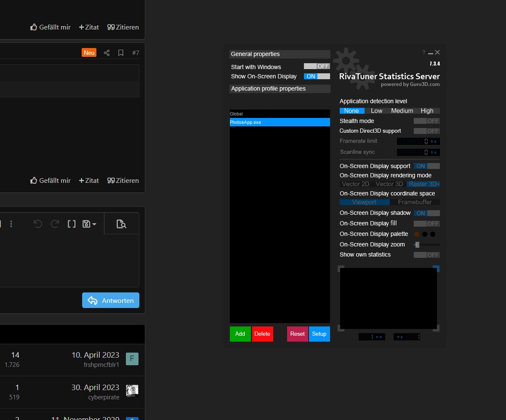Click Zitieren on the post above #7
The width and height of the screenshot is (506, 420).
click(x=123, y=27)
